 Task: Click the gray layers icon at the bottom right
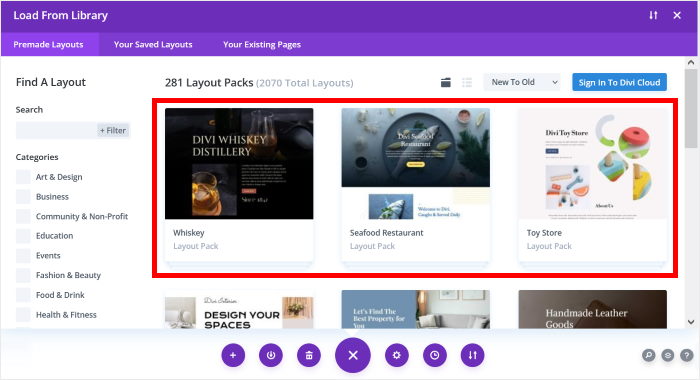pos(667,355)
